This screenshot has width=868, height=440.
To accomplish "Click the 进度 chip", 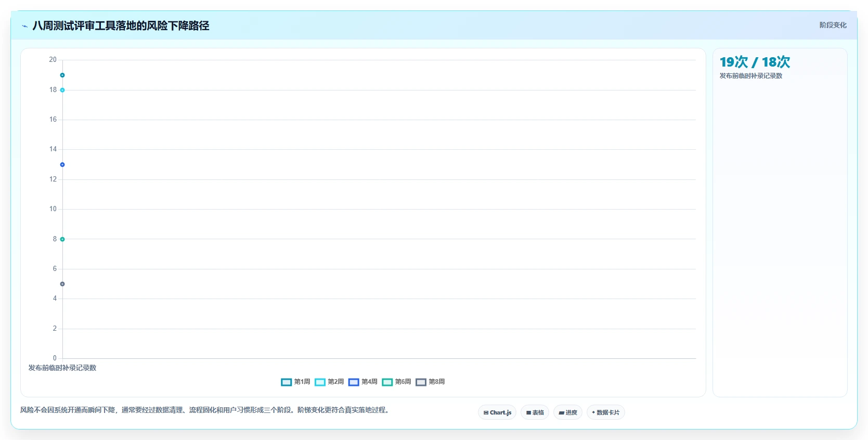I will tap(568, 412).
